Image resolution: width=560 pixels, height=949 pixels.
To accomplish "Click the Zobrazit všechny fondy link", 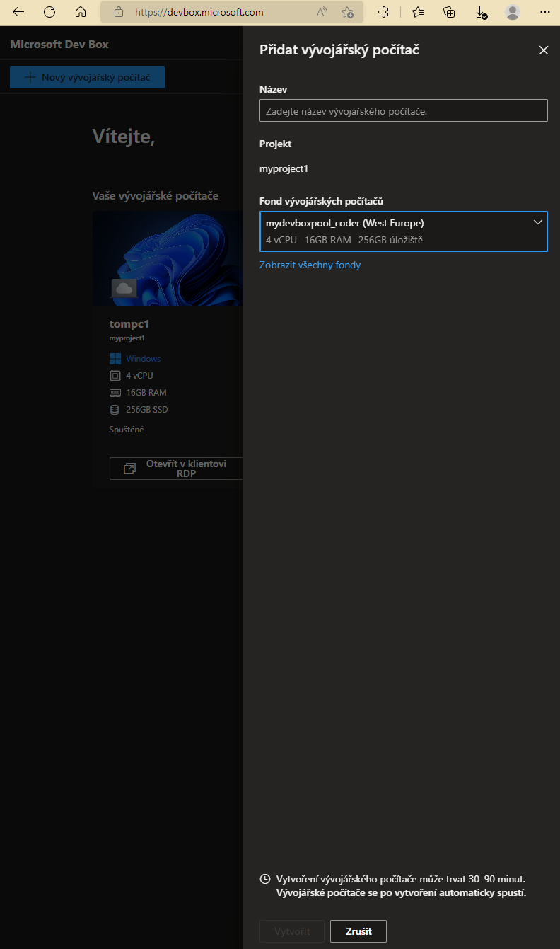I will point(310,265).
